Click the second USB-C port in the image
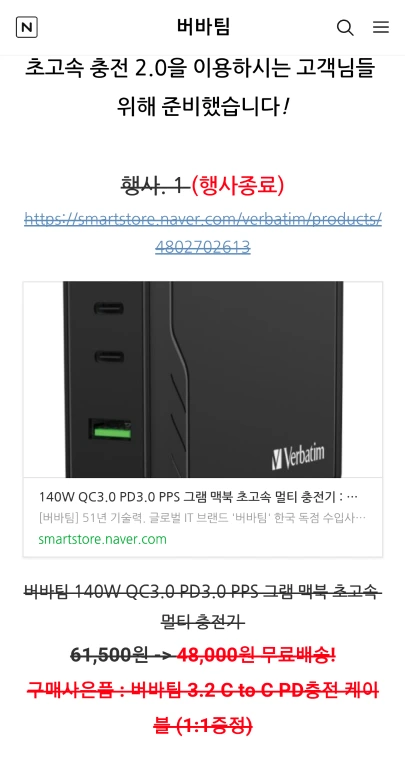This screenshot has height=761, width=405. [x=109, y=357]
